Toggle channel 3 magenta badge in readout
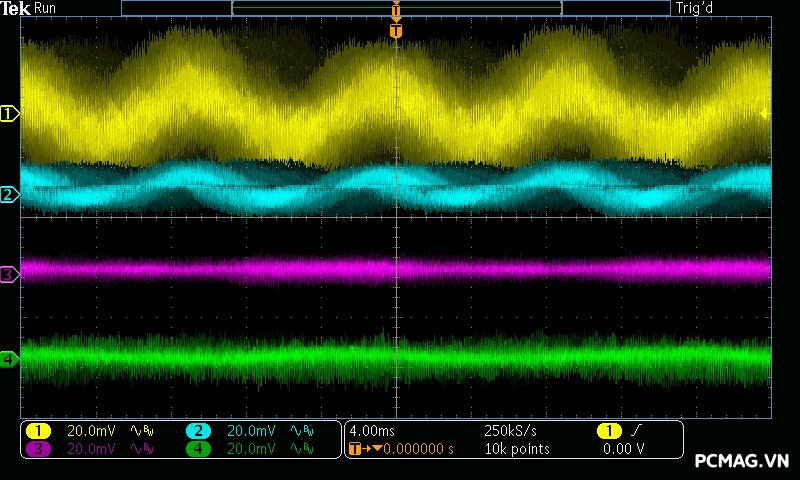Screen dimensions: 800x480 38,449
